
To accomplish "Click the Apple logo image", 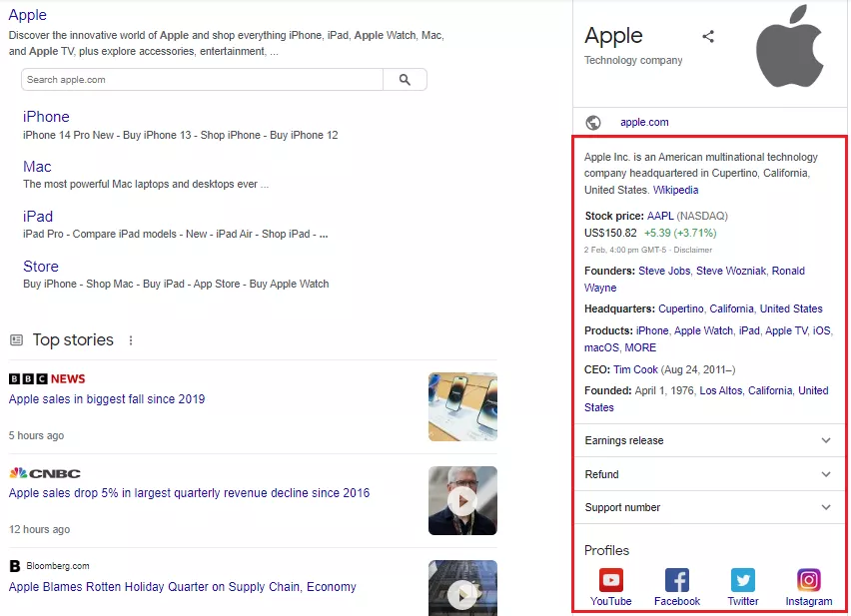I will pos(790,46).
